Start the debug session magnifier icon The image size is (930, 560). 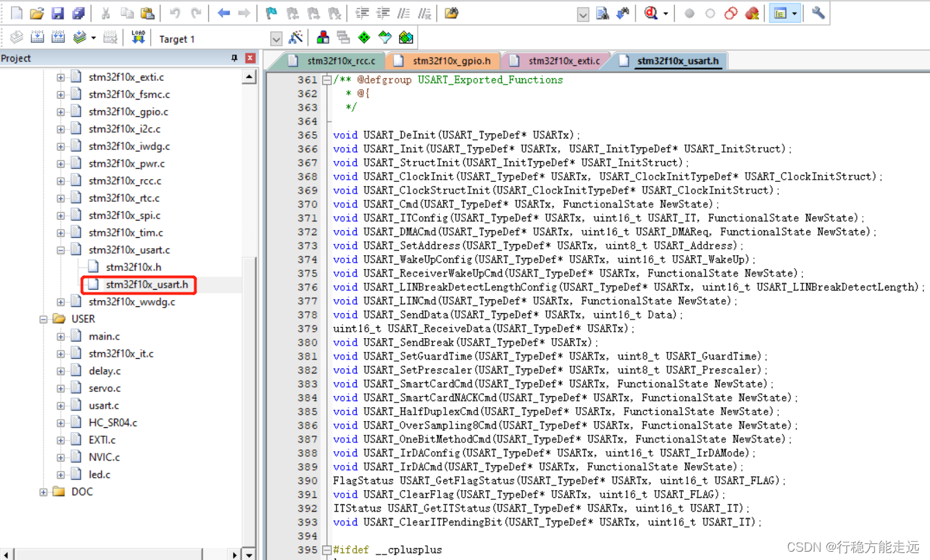click(x=651, y=13)
